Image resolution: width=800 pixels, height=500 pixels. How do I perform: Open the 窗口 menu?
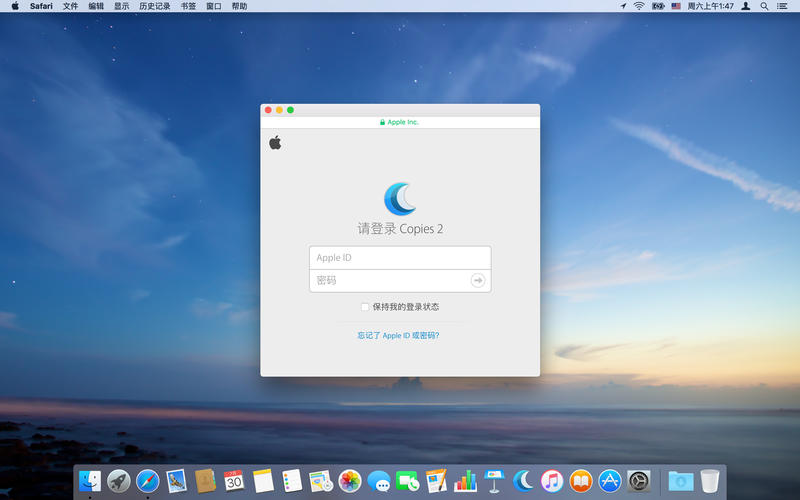coord(214,6)
